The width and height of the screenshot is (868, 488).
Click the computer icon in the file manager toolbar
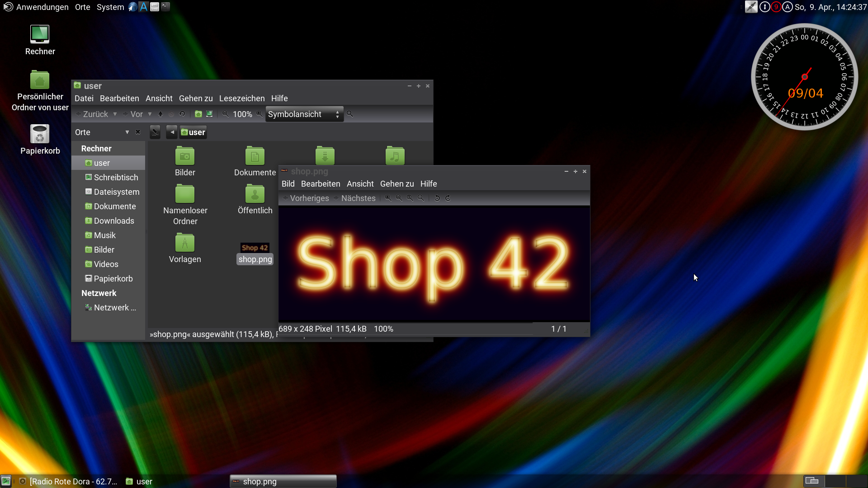pos(209,114)
